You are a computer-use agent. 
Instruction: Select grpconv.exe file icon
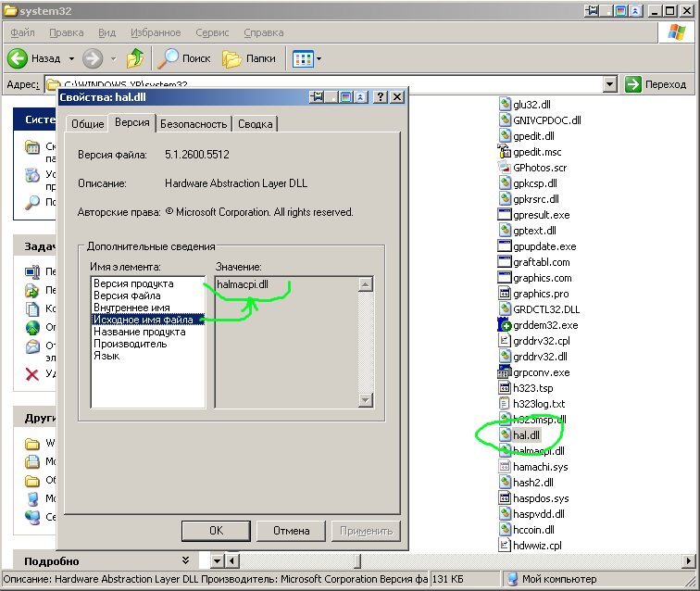coord(505,372)
